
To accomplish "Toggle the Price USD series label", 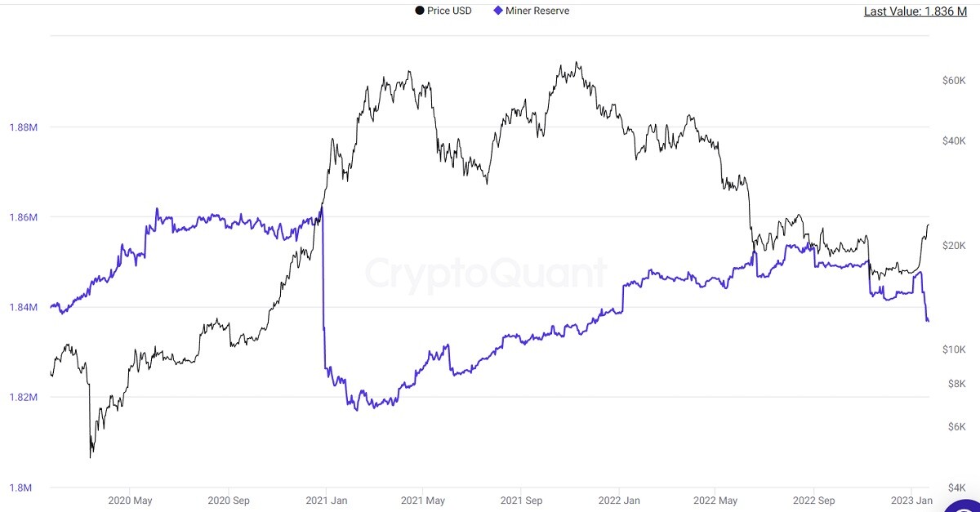I will point(449,11).
